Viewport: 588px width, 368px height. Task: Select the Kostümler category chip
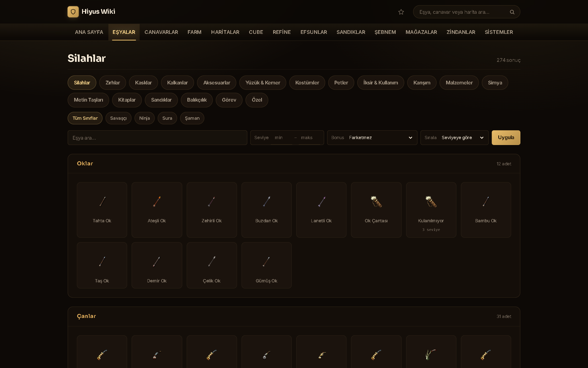click(x=307, y=83)
